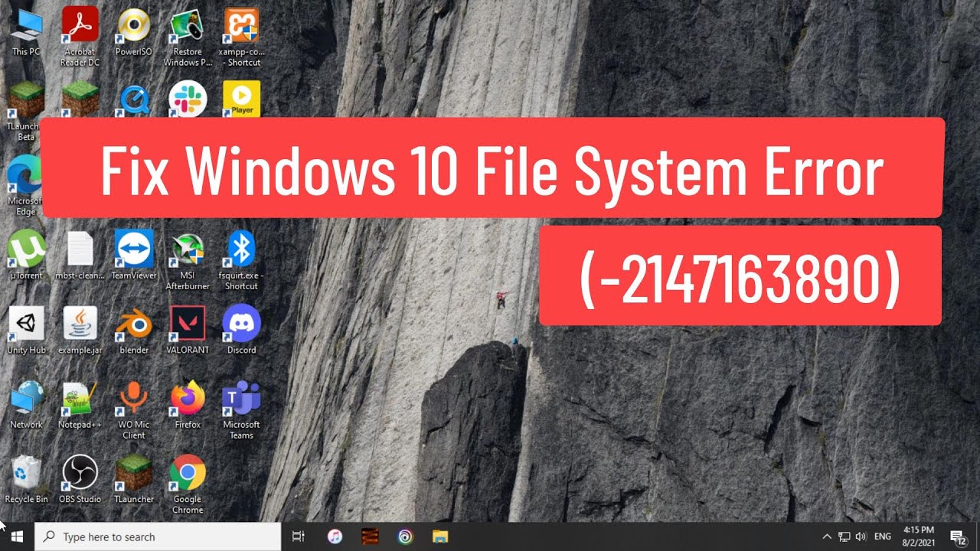This screenshot has width=980, height=551.
Task: Open the QuickTime Player desktop icon
Action: [x=134, y=100]
